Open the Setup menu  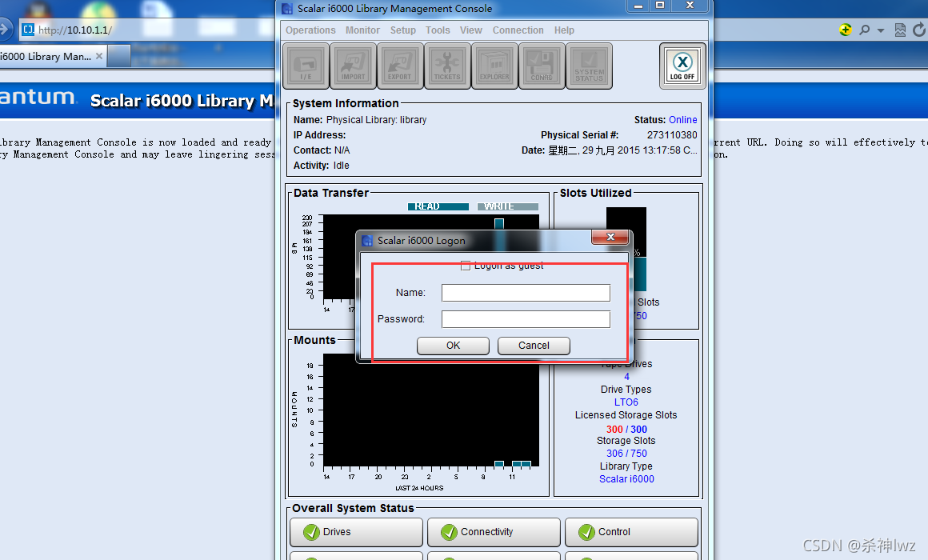pyautogui.click(x=403, y=30)
